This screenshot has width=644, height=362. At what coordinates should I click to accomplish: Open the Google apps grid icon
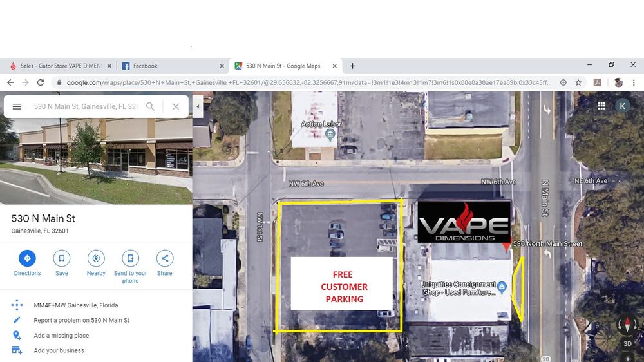coord(601,106)
